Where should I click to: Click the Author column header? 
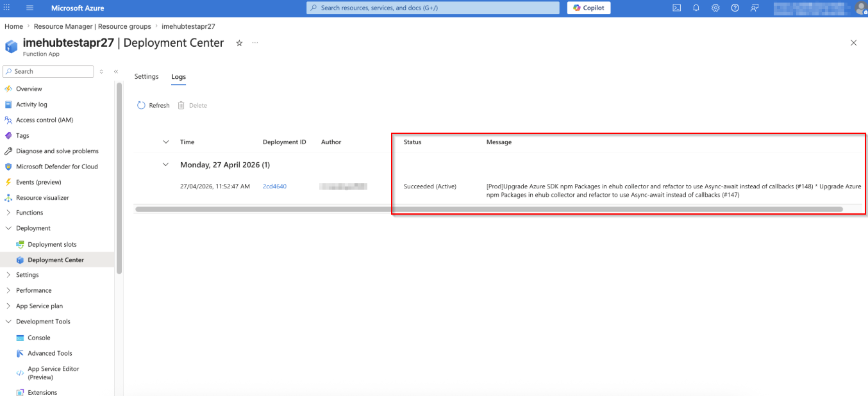coord(331,142)
